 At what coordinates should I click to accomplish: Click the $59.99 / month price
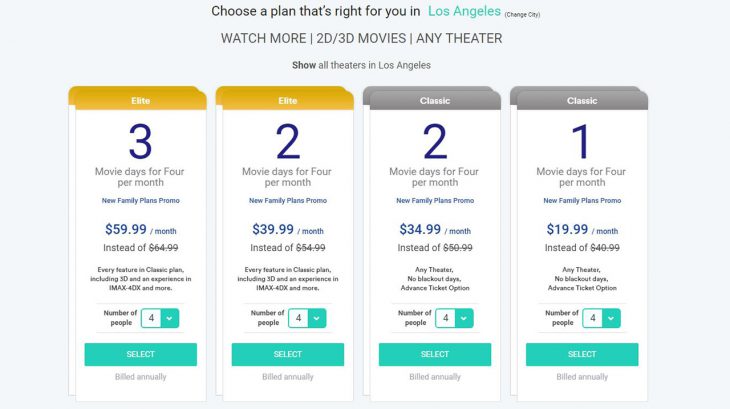pos(140,230)
